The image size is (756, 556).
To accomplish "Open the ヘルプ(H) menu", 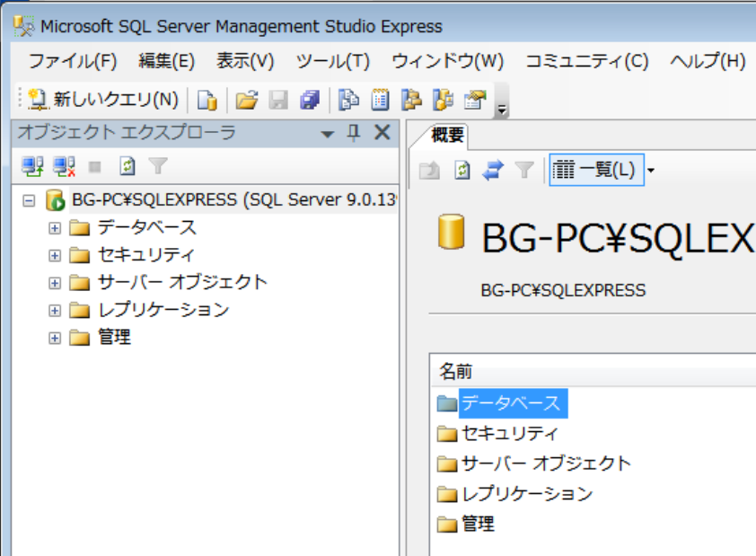I will [708, 61].
